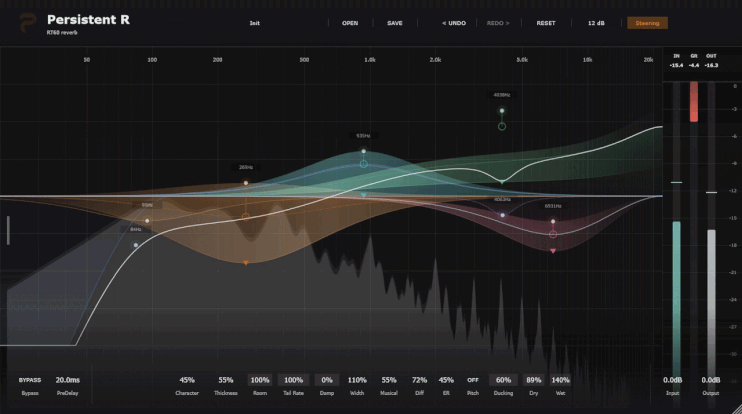Click the OPEN preset menu item
This screenshot has width=742, height=414.
pos(350,23)
